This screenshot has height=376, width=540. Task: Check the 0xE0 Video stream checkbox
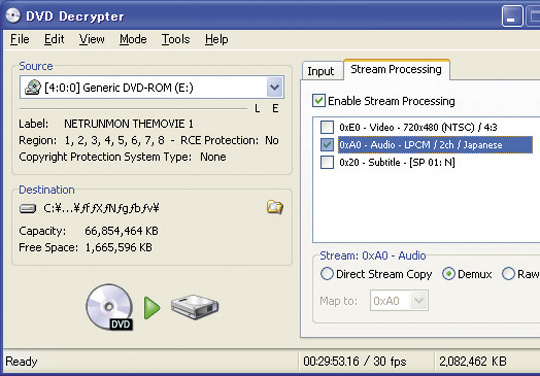pos(327,127)
